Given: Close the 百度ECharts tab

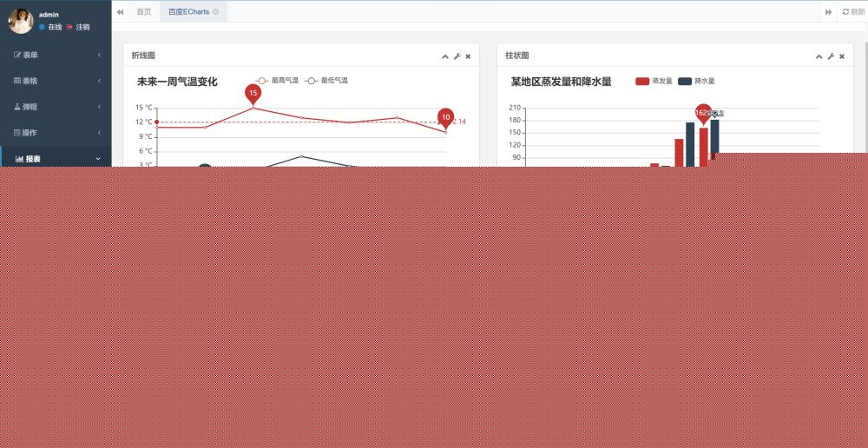Looking at the screenshot, I should pos(215,12).
